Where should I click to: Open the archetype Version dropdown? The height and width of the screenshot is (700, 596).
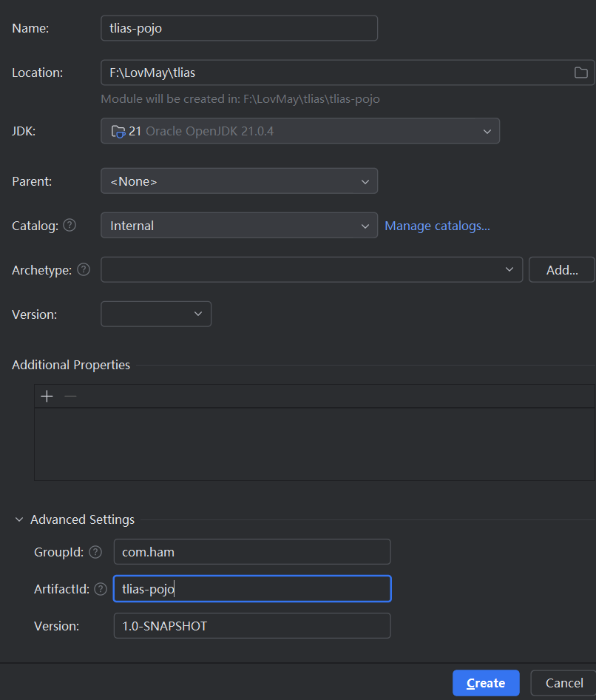156,314
